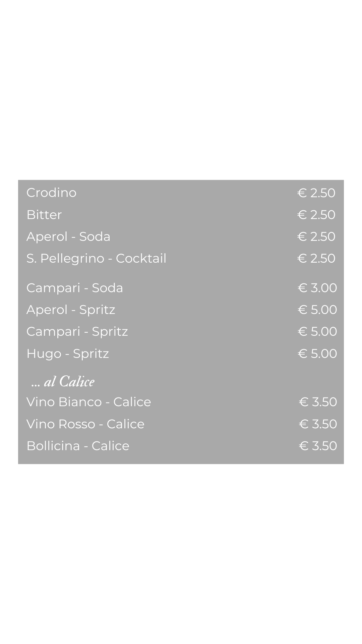Choose Campari - Spritz on the menu
Screen dimensions: 362x644
pos(77,331)
